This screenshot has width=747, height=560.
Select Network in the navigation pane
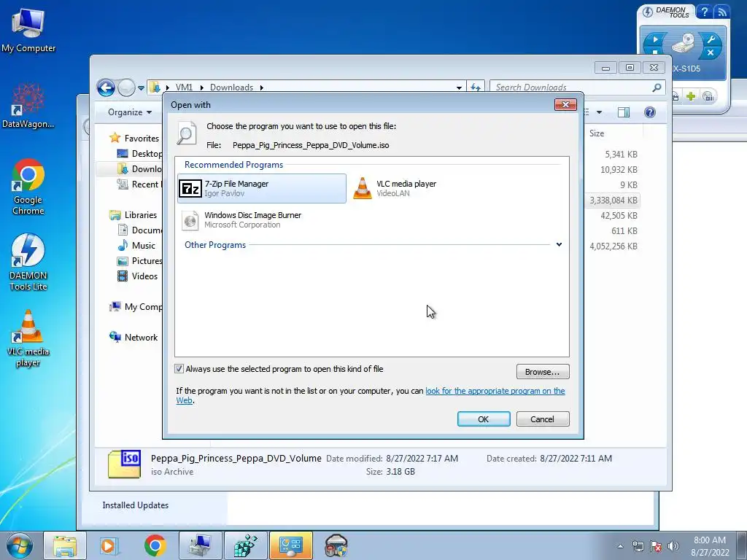click(141, 338)
